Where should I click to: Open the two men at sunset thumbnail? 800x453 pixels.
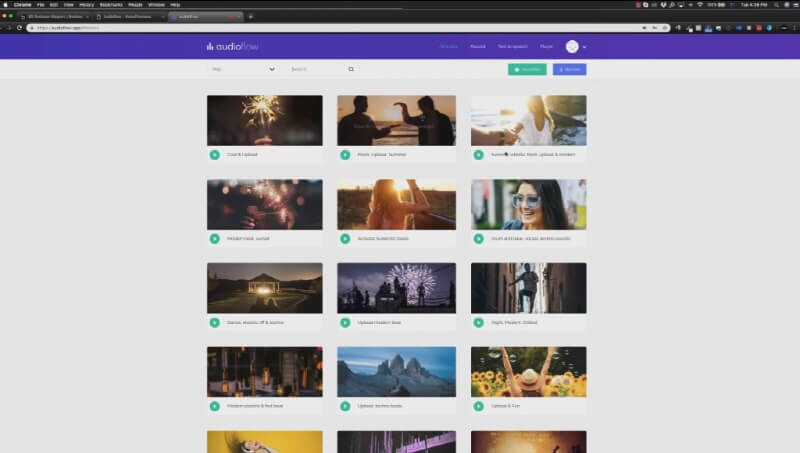tap(396, 120)
